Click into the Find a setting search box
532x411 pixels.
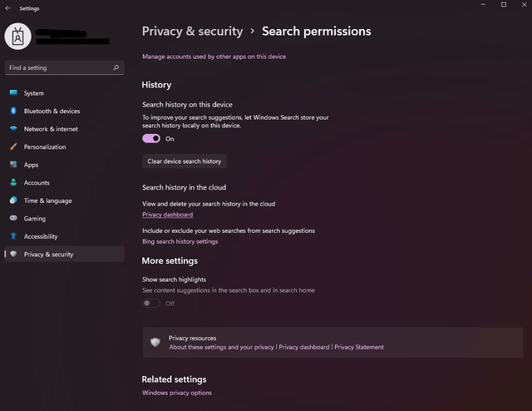tap(65, 67)
